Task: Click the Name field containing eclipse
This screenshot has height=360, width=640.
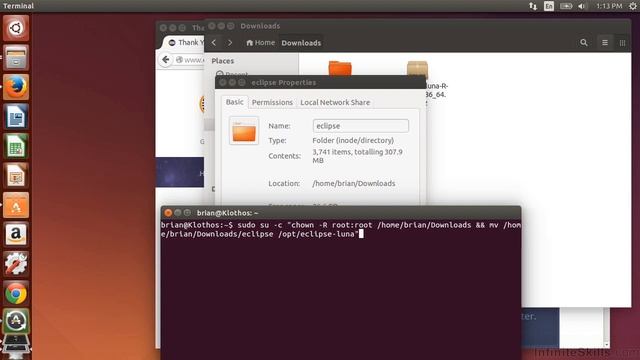Action: tap(361, 126)
